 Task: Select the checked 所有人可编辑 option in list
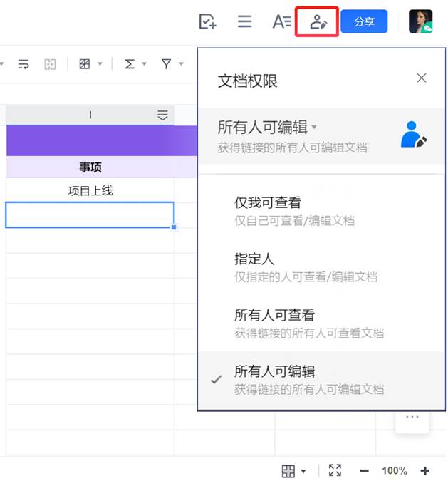[x=322, y=380]
